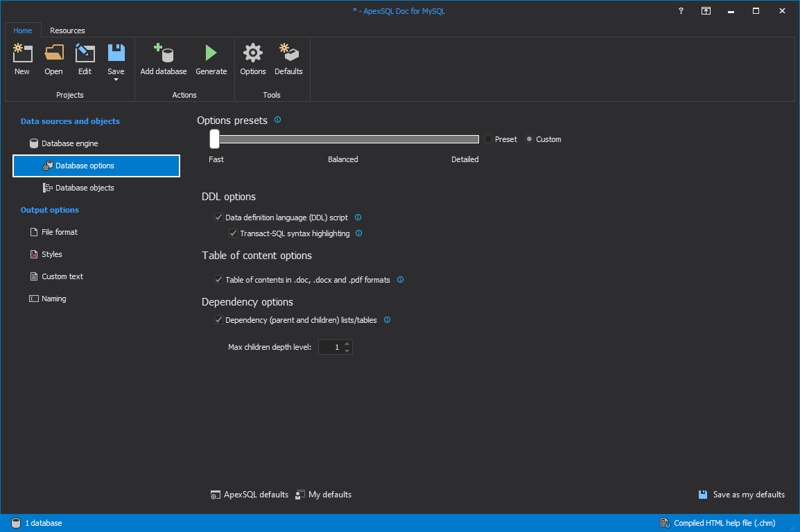Open Database objects in the sidebar

pyautogui.click(x=96, y=188)
